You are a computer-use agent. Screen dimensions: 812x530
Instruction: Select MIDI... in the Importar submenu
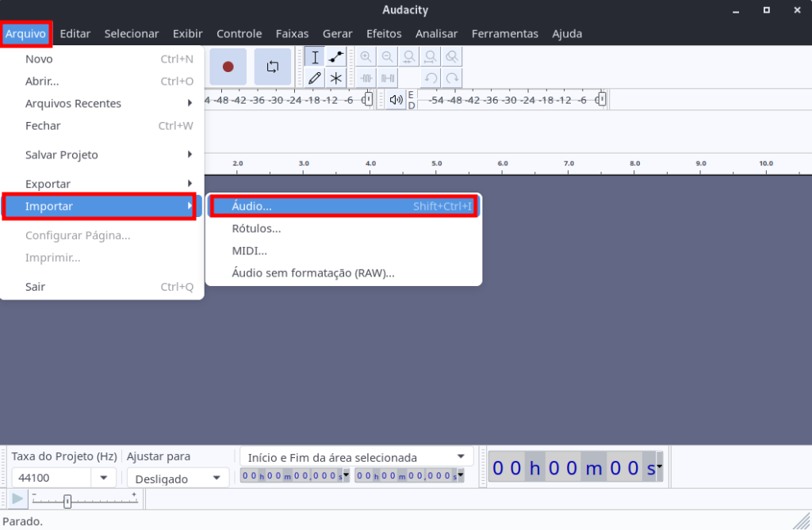(344, 250)
